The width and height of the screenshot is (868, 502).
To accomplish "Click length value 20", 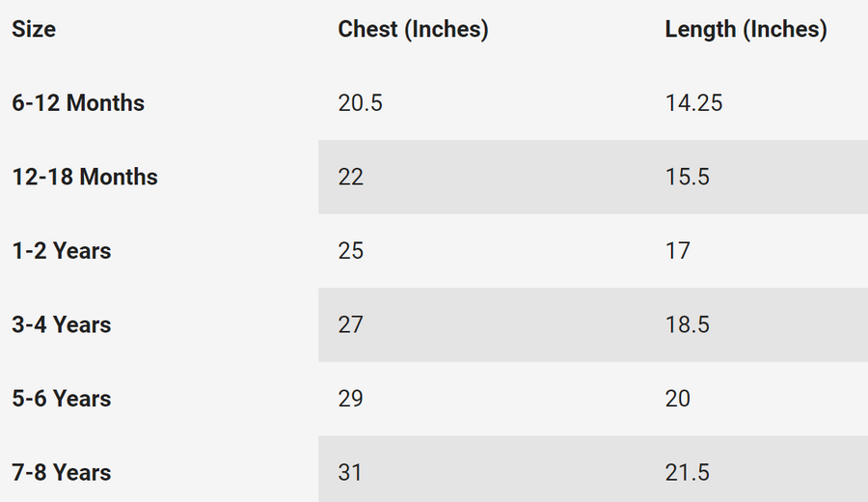I will tap(678, 399).
